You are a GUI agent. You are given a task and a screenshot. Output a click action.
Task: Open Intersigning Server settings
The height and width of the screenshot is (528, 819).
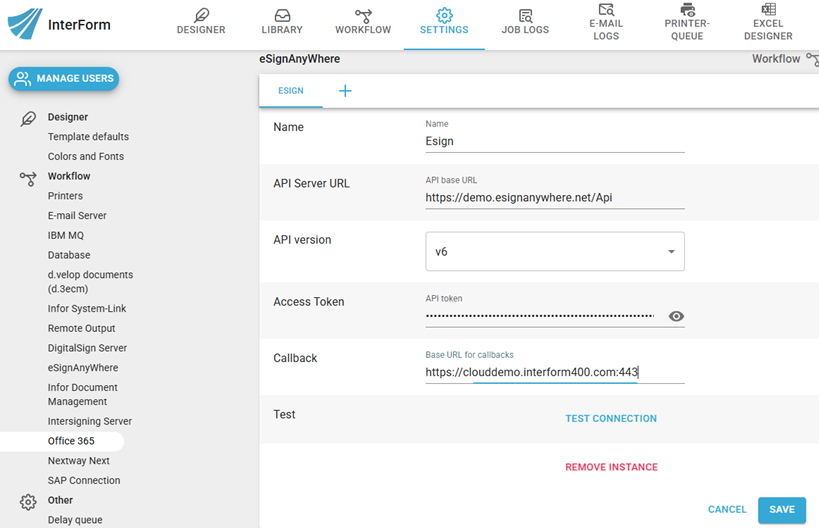[90, 421]
